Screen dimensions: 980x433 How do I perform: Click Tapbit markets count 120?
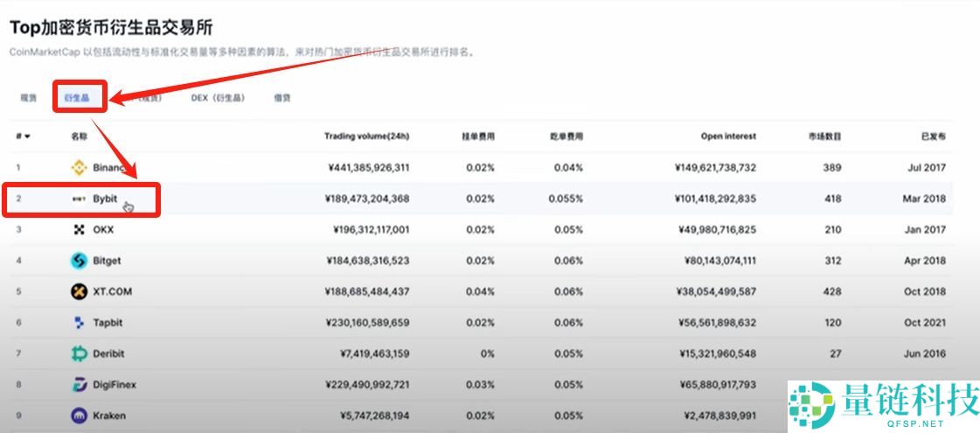coord(832,323)
